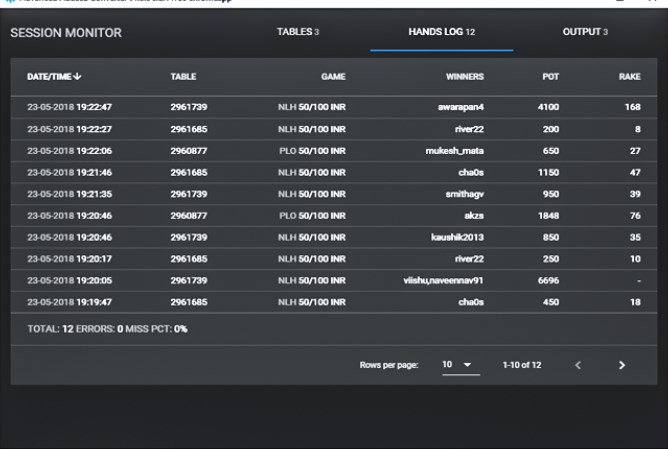Click pot value 6696
The height and width of the screenshot is (449, 668).
(x=548, y=280)
